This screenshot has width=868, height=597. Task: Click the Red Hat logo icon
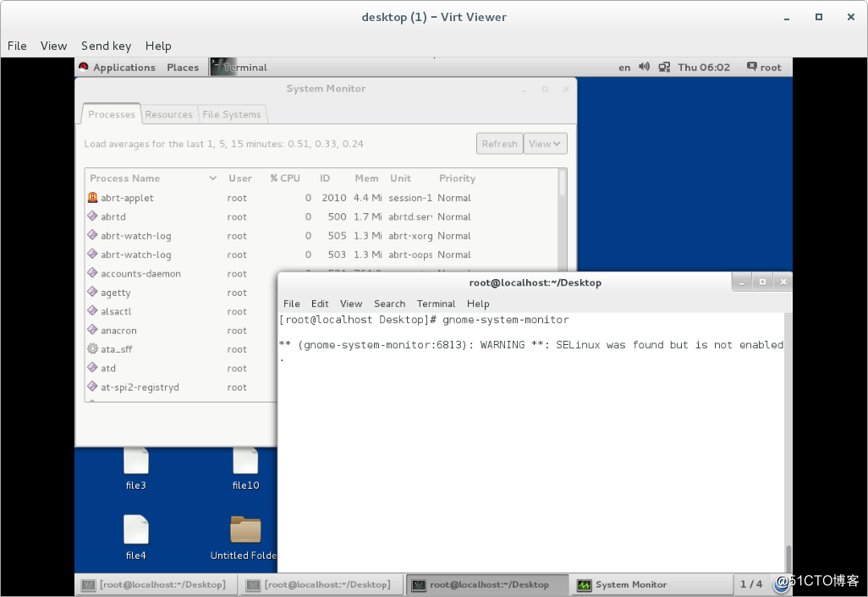[x=84, y=67]
